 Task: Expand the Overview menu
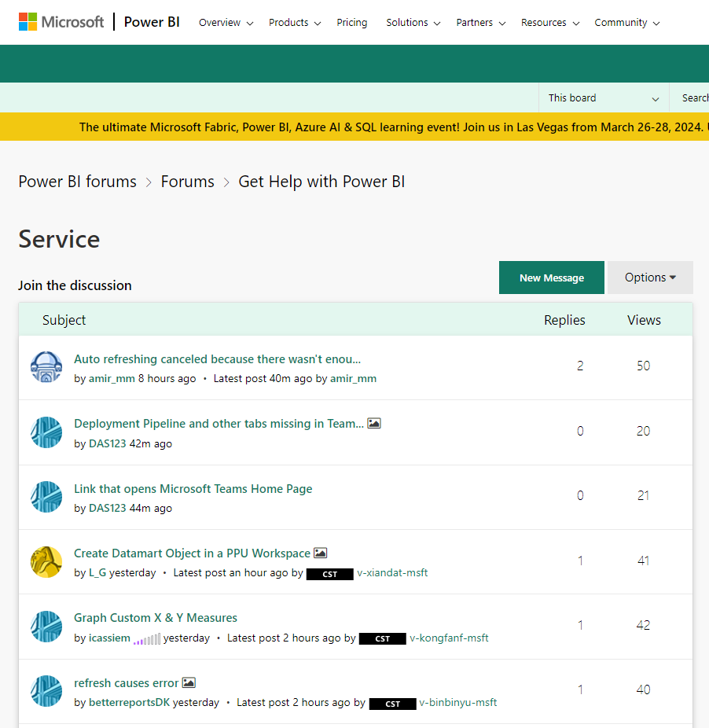point(226,22)
